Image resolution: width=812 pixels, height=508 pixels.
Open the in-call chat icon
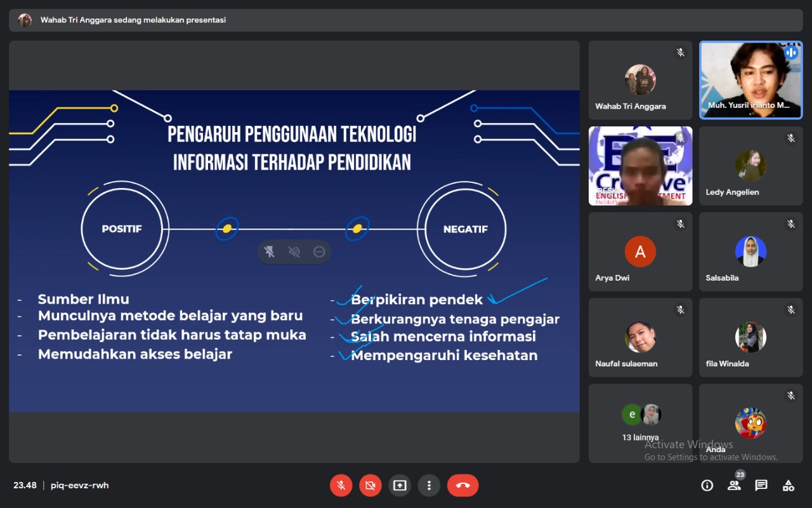pos(760,485)
